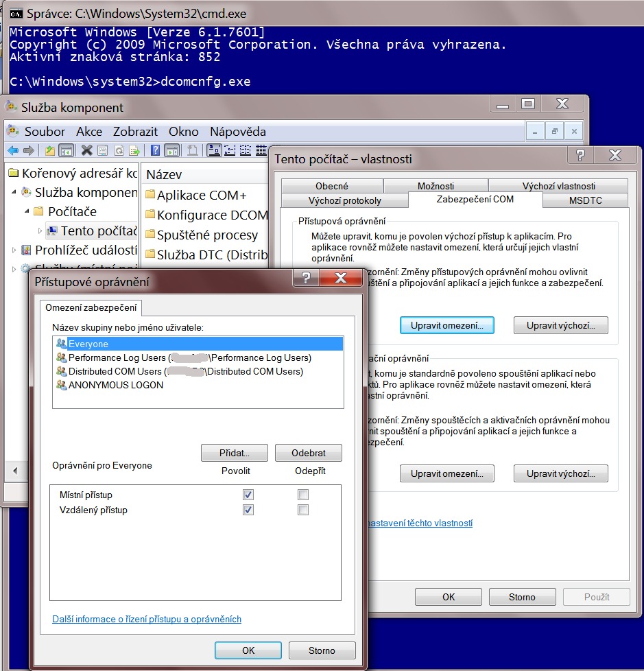The image size is (644, 671).
Task: Click OK in Tento počítač – vlastnosti
Action: coord(449,597)
